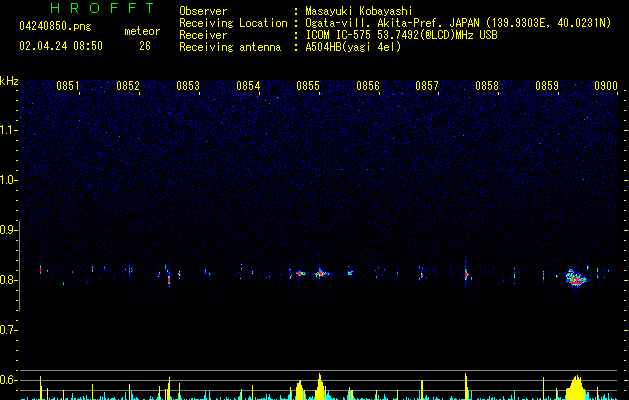Click the Receiver field label
The image size is (629, 400).
tap(203, 35)
